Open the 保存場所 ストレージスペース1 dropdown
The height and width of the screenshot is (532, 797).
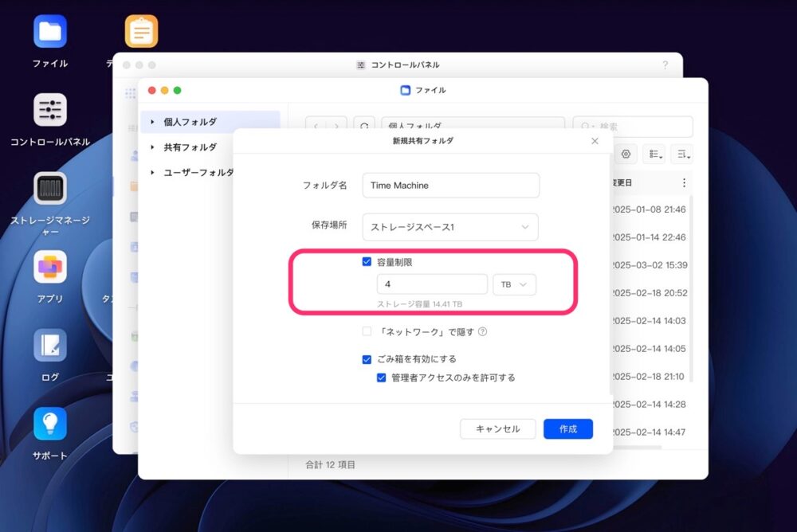pos(450,227)
